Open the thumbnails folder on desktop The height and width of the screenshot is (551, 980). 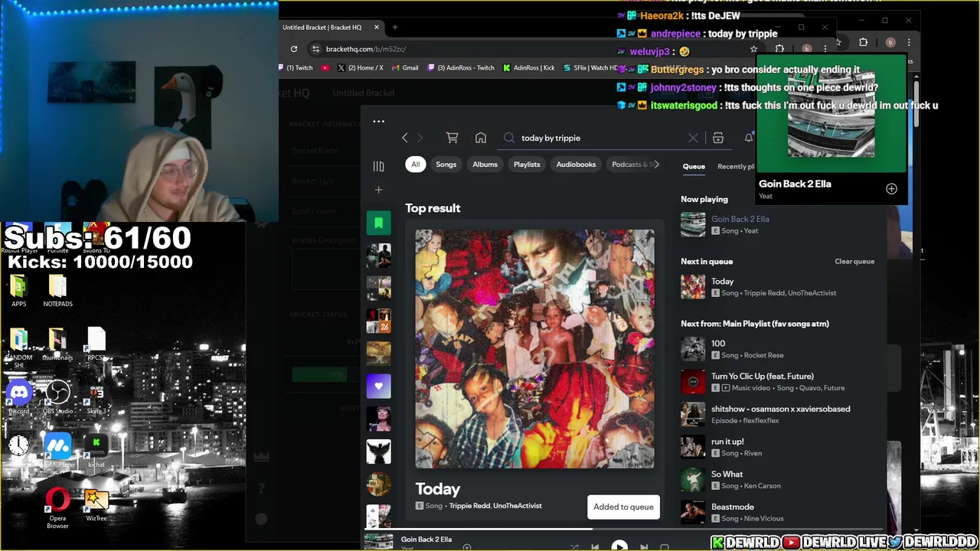click(57, 344)
